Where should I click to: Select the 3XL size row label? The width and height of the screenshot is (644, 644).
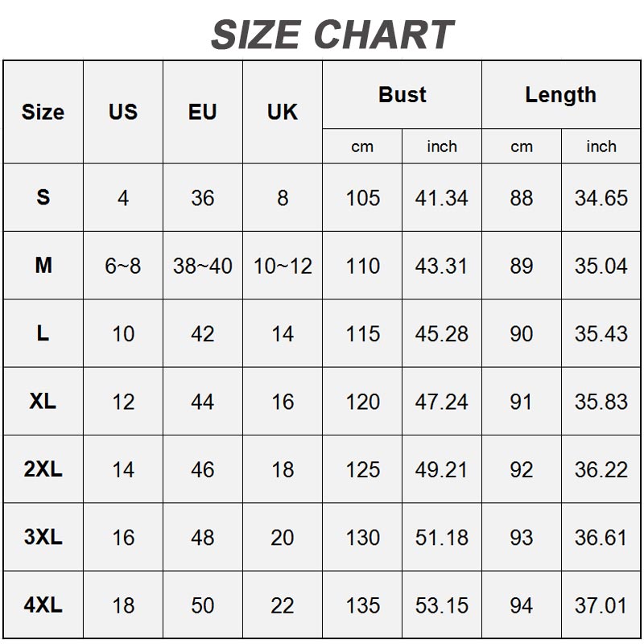click(43, 537)
